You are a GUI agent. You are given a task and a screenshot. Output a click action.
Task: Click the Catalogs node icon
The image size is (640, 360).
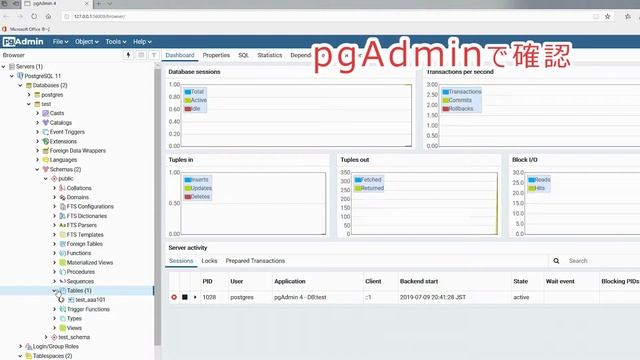46,122
